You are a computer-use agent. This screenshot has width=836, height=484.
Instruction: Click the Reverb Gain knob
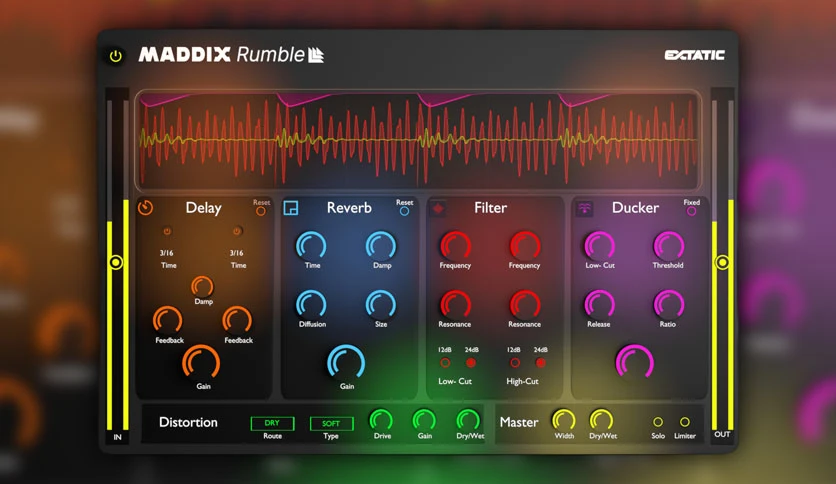346,362
